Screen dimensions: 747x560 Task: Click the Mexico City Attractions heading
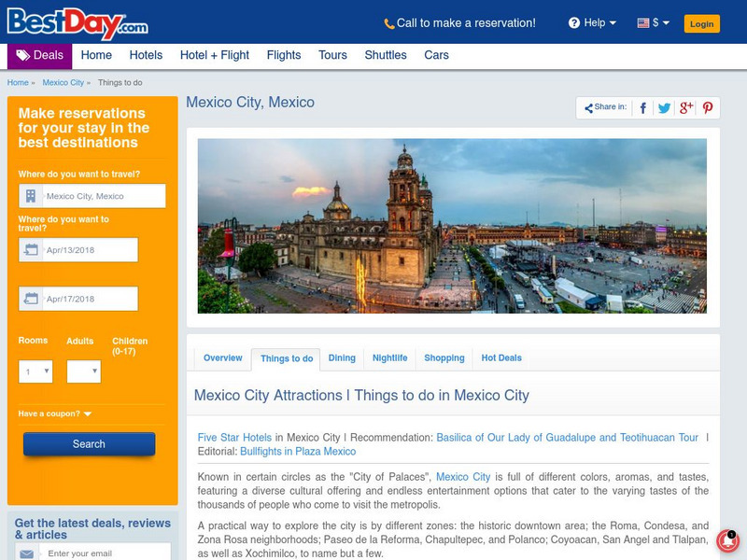361,395
